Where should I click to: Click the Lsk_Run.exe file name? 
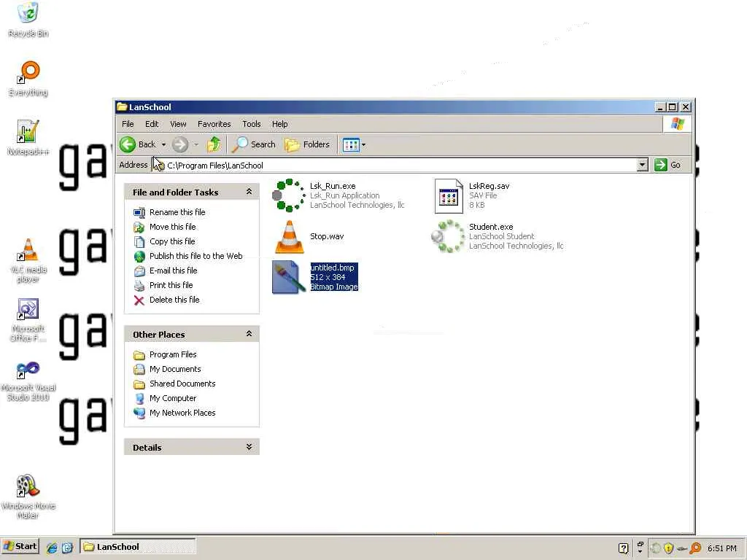[x=333, y=186]
